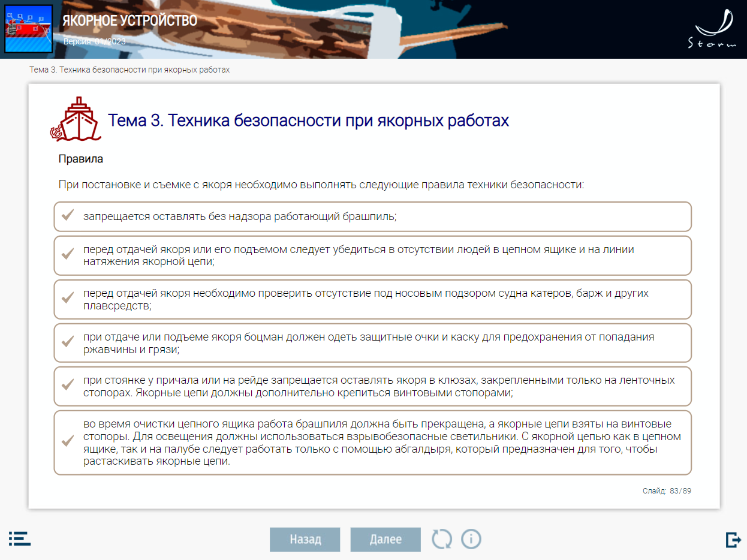
Task: Select rule 'запрещается оставлять без надзора работающий брашпиль'
Action: point(372,216)
